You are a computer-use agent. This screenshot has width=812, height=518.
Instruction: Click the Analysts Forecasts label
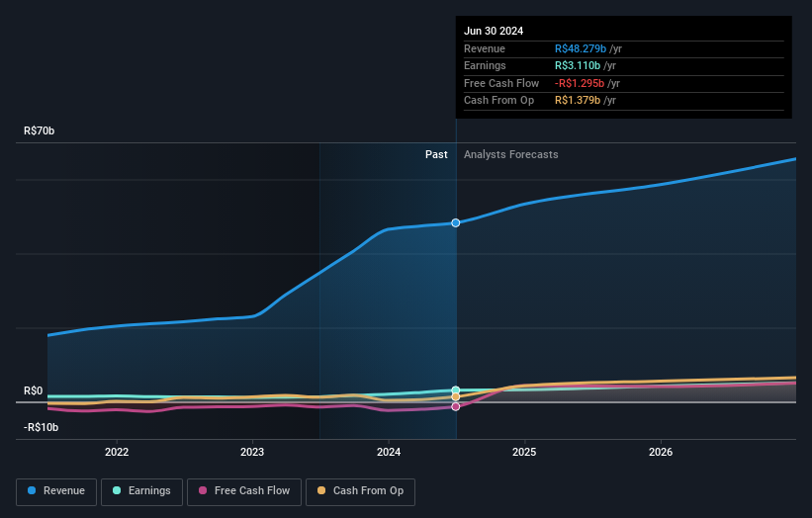click(510, 154)
